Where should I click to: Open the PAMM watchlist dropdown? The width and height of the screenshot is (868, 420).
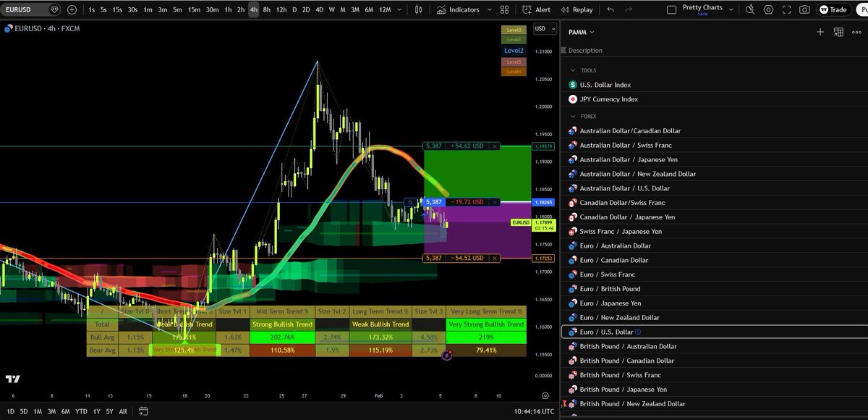[x=582, y=32]
